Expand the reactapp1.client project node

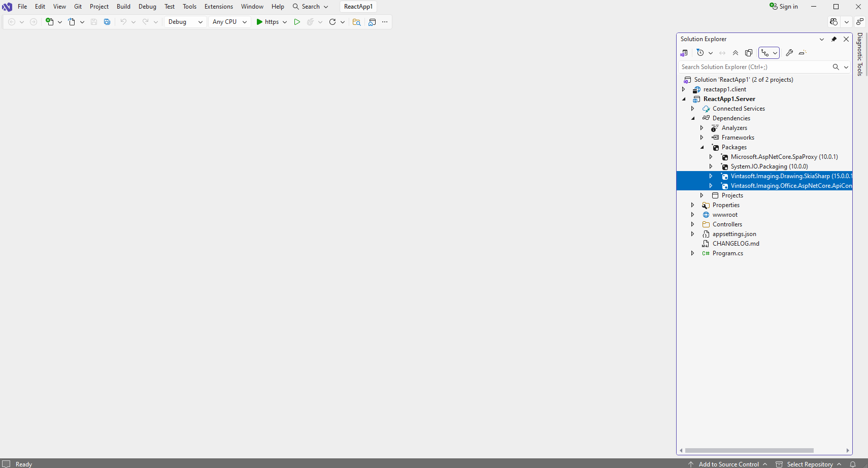click(684, 89)
